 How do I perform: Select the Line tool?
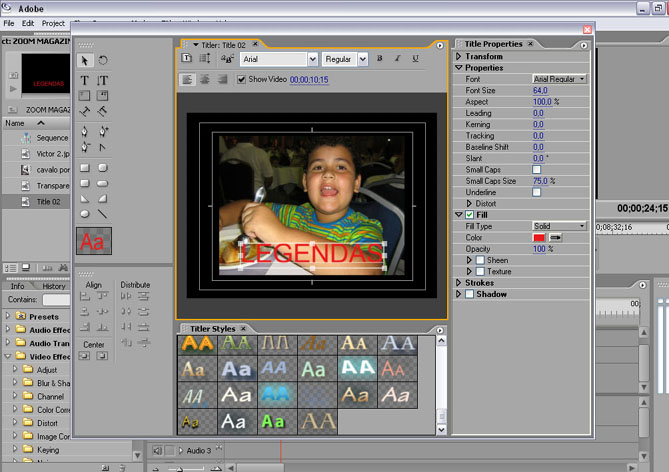pos(103,214)
